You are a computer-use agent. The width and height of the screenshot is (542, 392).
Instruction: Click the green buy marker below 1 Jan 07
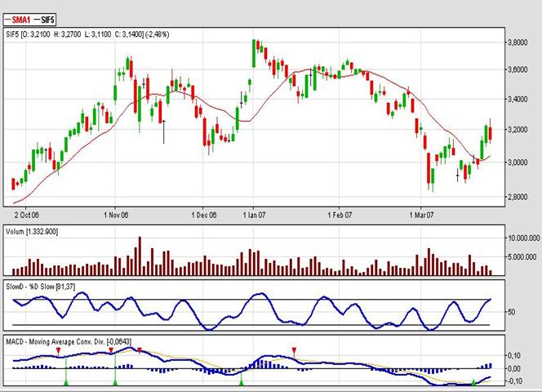241,381
